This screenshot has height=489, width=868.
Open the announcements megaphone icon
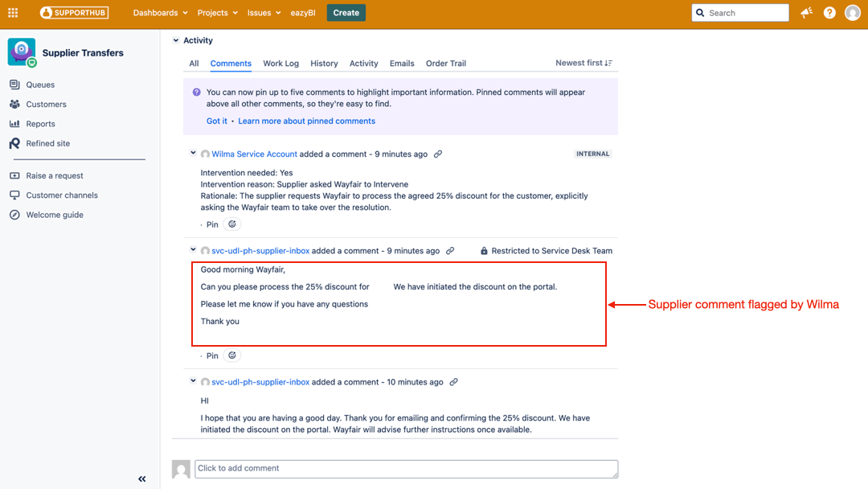point(806,12)
